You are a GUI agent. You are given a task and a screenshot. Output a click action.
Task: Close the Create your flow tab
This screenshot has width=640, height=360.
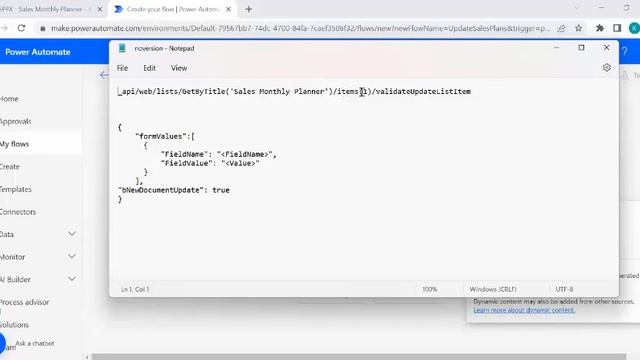pos(229,9)
